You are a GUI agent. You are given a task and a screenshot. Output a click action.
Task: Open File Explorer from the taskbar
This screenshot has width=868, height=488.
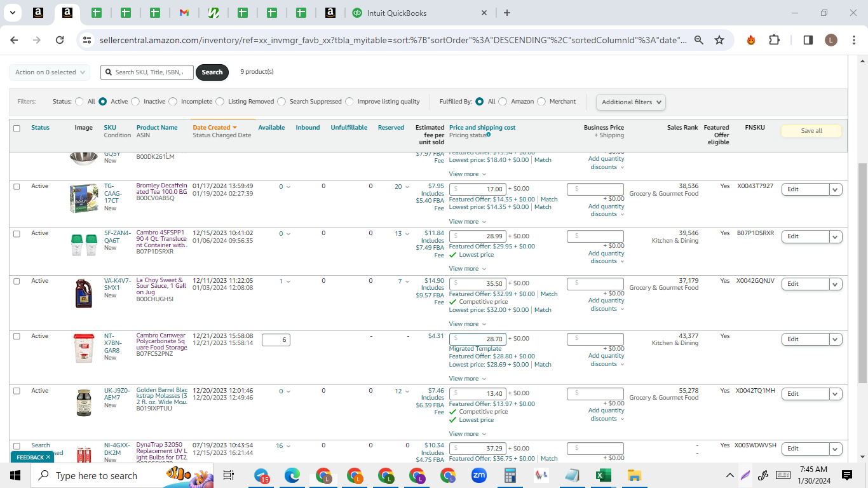(634, 475)
